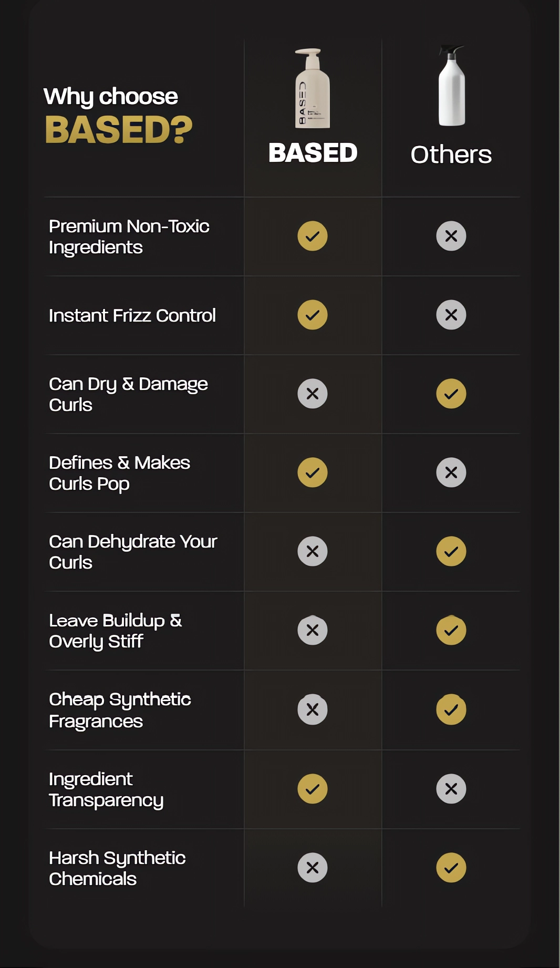The width and height of the screenshot is (560, 968).
Task: Click BASED X icon for Leave Buildup & Overly Stiff
Action: pyautogui.click(x=313, y=630)
